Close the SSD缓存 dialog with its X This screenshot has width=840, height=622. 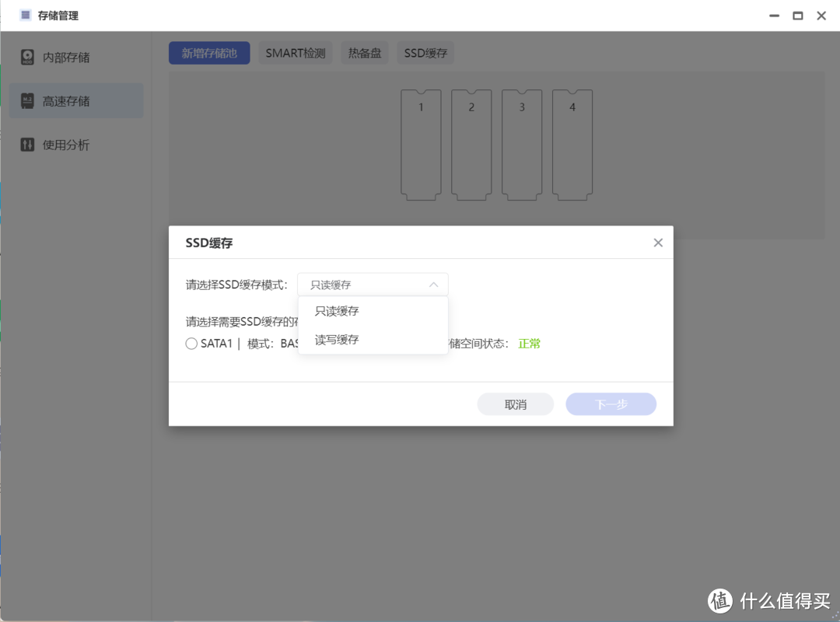point(658,242)
